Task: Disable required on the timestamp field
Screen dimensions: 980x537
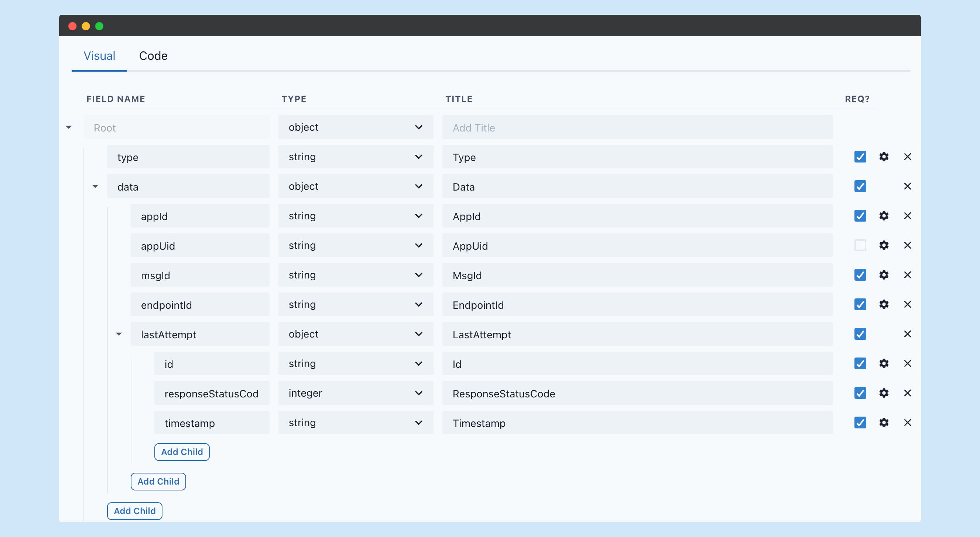Action: tap(860, 423)
